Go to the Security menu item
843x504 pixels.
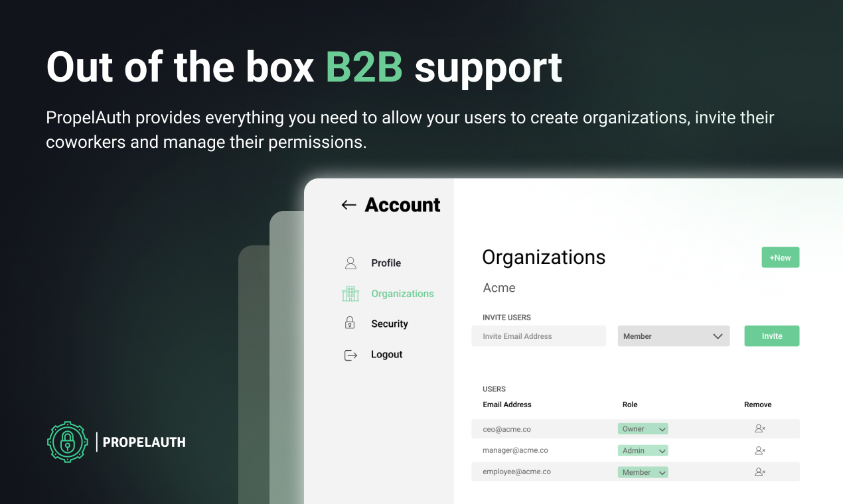coord(390,324)
